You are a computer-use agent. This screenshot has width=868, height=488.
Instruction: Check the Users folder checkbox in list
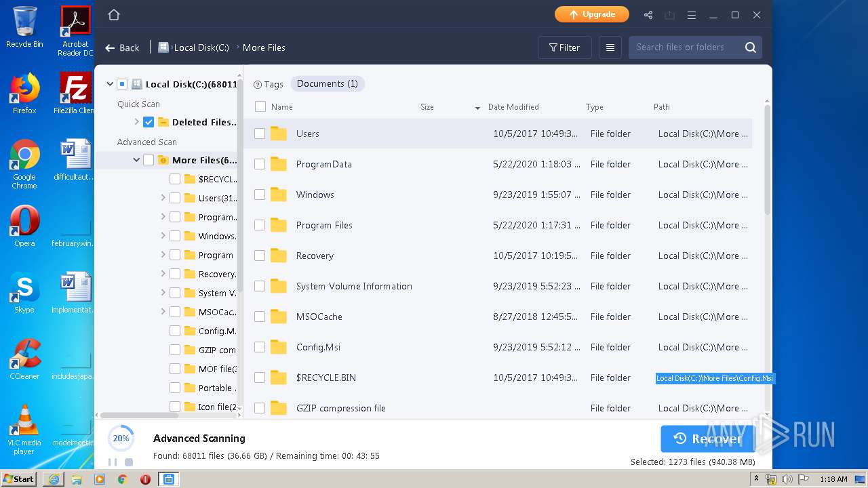click(x=260, y=134)
